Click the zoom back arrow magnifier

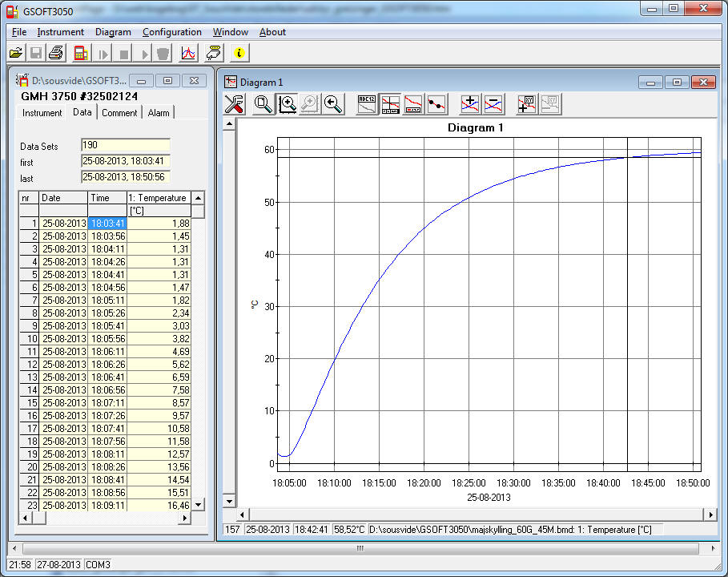click(x=333, y=104)
